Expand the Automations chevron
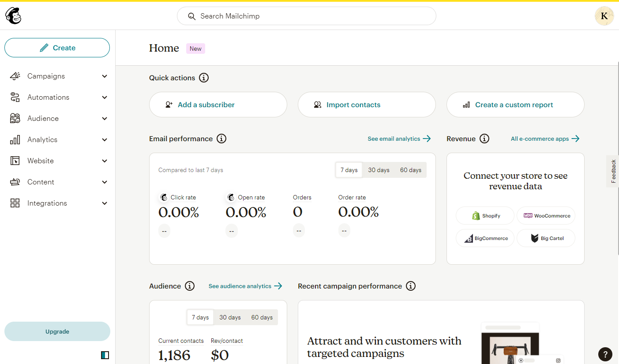This screenshot has height=364, width=619. 105,98
